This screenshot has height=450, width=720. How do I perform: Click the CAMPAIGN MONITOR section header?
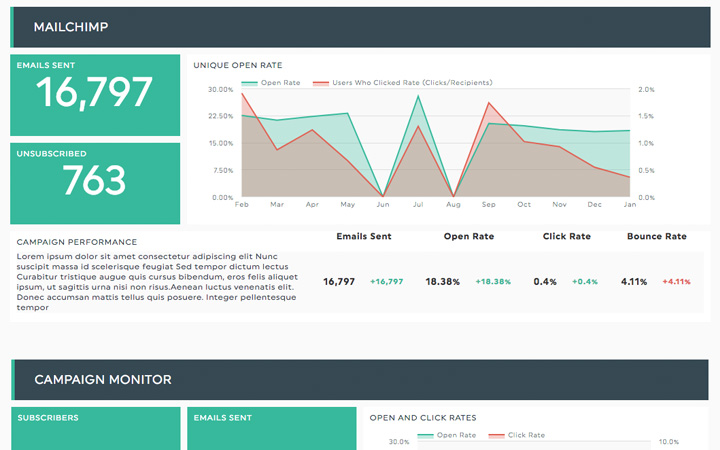pyautogui.click(x=360, y=380)
